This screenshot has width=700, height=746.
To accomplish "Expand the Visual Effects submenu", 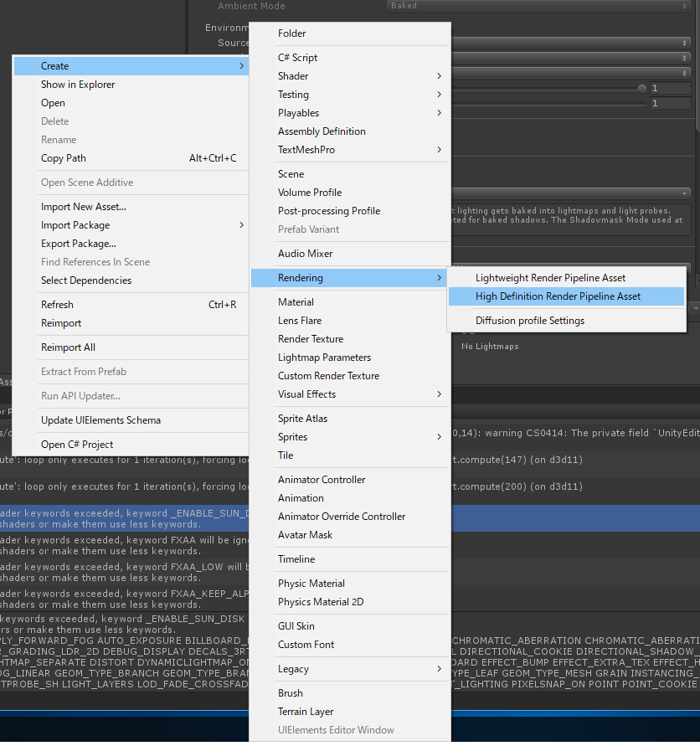I will (x=350, y=394).
